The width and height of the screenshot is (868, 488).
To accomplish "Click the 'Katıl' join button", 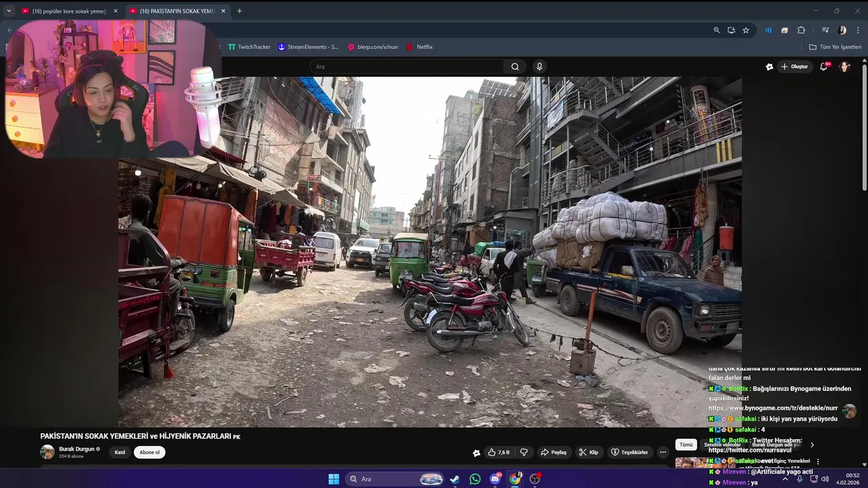I will 119,452.
